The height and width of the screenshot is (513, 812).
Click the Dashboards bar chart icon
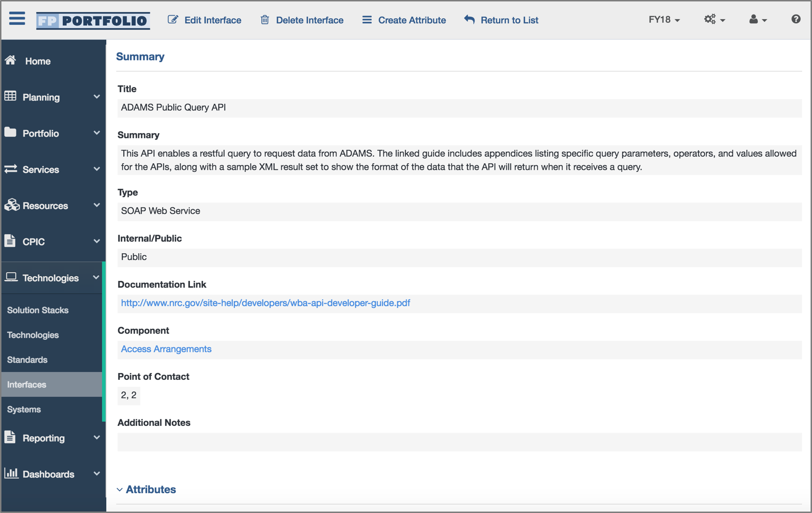click(x=11, y=473)
